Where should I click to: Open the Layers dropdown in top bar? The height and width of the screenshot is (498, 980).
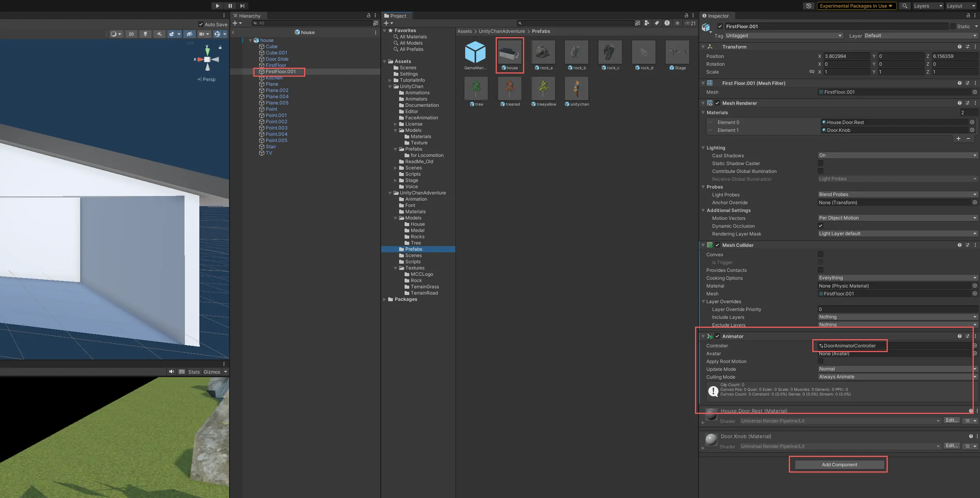click(928, 6)
